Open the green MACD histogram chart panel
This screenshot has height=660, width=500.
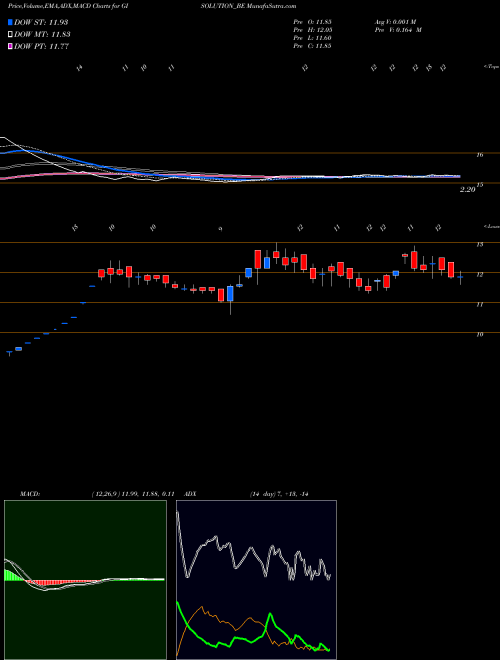[x=85, y=580]
